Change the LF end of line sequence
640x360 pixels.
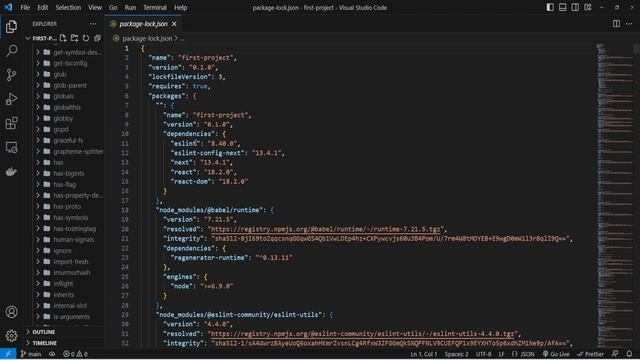click(x=501, y=354)
